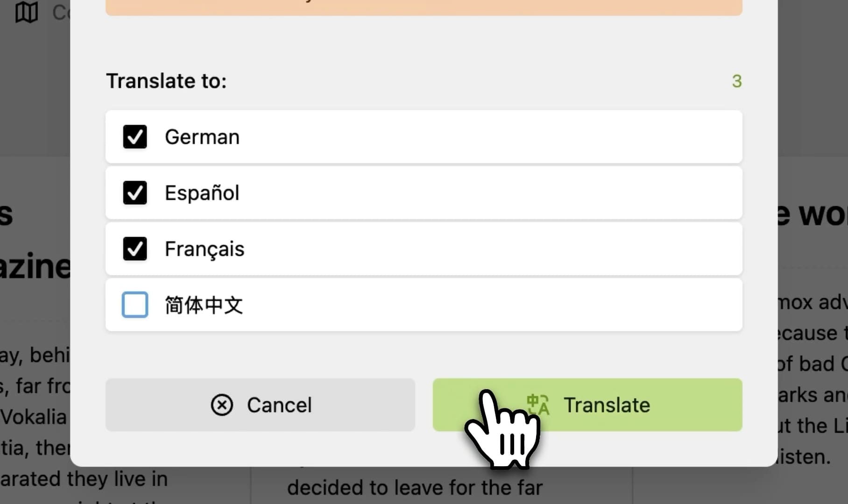The height and width of the screenshot is (504, 848).
Task: Enable the 简体中文 checkbox
Action: pos(135,305)
